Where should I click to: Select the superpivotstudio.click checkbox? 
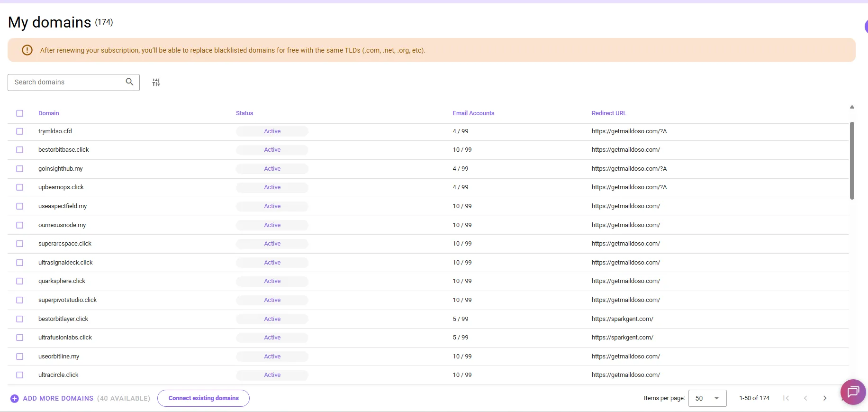click(19, 300)
